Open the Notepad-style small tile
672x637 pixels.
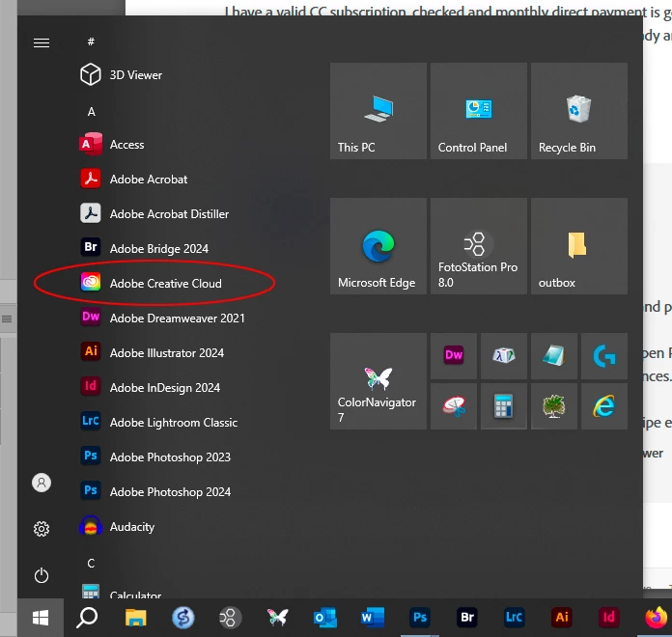click(x=553, y=356)
